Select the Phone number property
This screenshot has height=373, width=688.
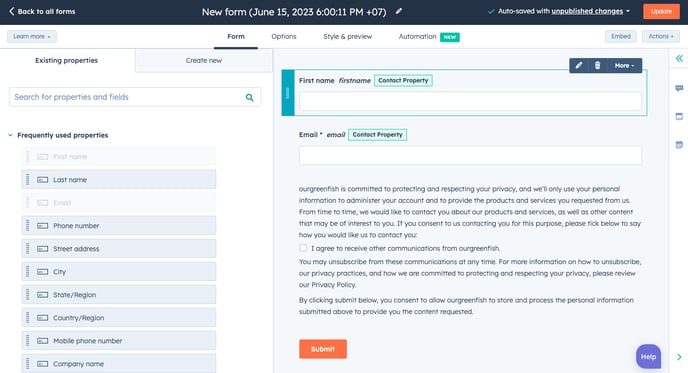coord(118,226)
